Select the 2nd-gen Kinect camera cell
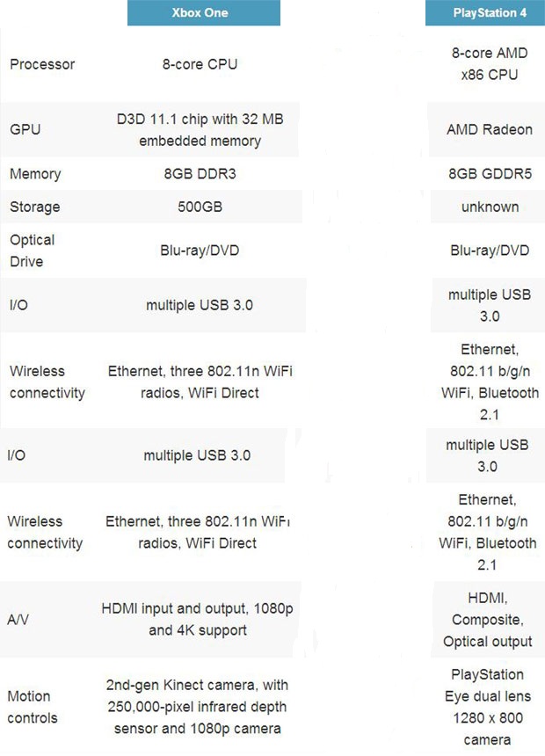Image resolution: width=545 pixels, height=756 pixels. tap(197, 706)
